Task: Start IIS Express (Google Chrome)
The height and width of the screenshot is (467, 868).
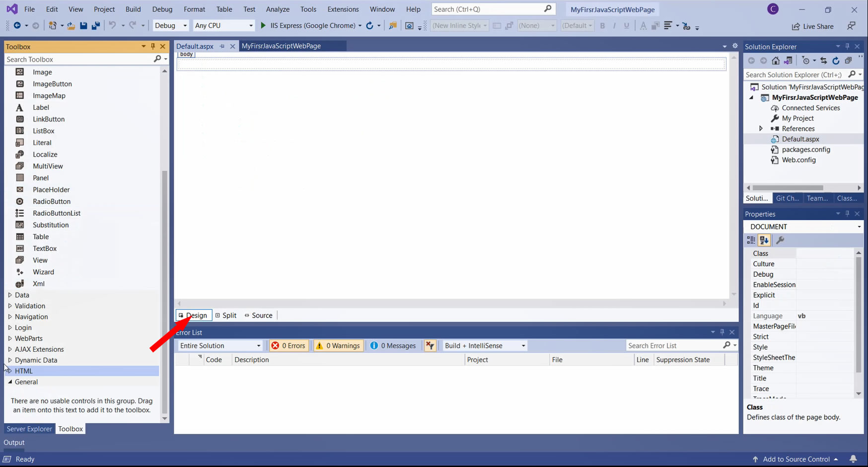Action: tap(308, 26)
